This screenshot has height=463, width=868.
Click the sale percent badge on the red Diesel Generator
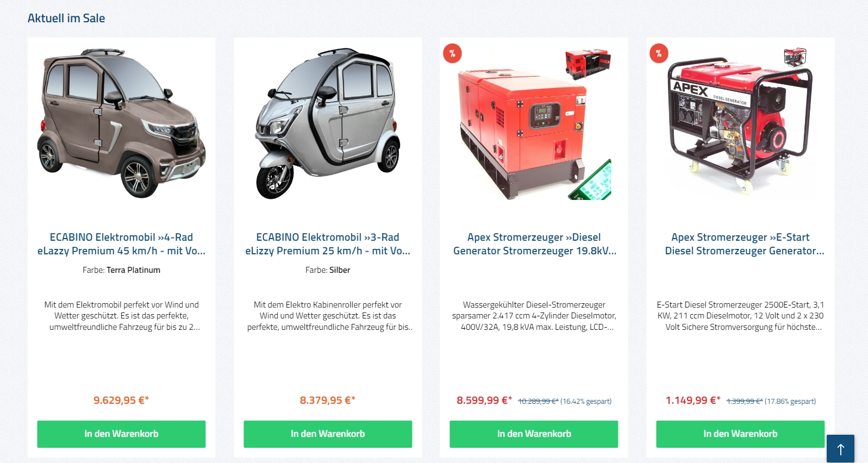tap(452, 53)
